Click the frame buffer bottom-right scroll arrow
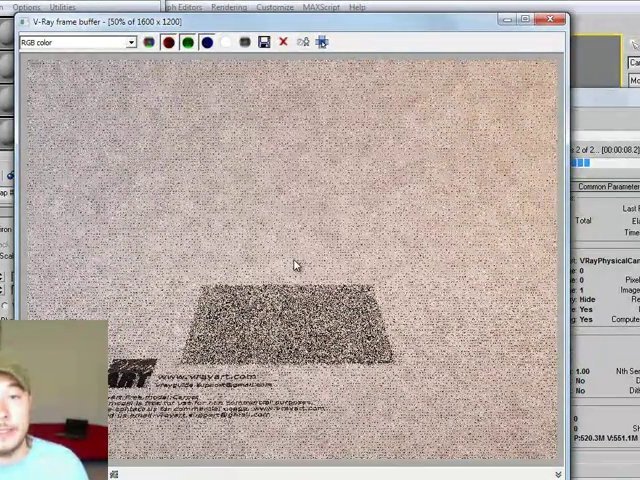This screenshot has height=480, width=640. pyautogui.click(x=558, y=474)
